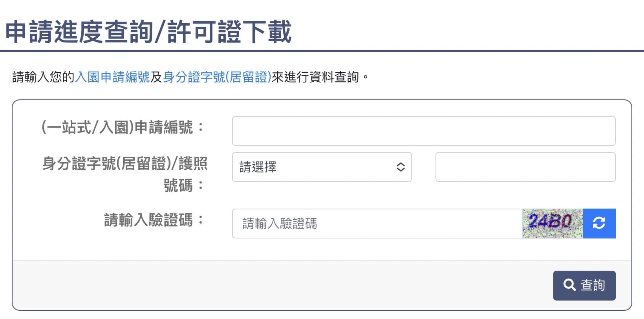Click the 來進行資料查詢 instruction text
The image size is (644, 319).
click(x=315, y=77)
